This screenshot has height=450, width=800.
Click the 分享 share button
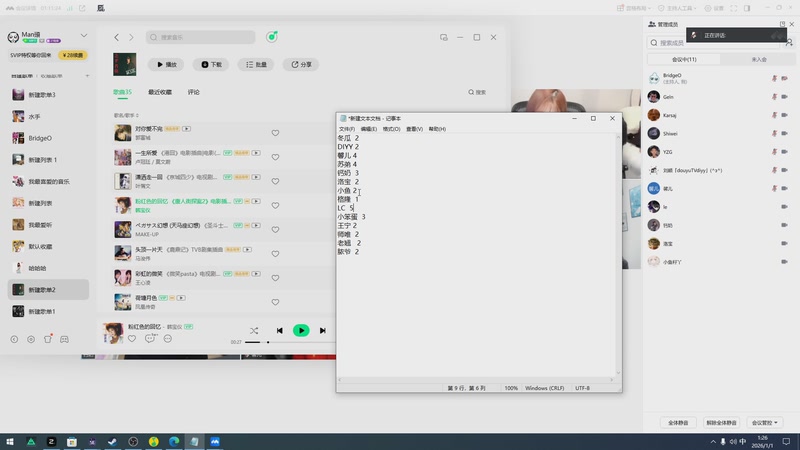tap(301, 64)
